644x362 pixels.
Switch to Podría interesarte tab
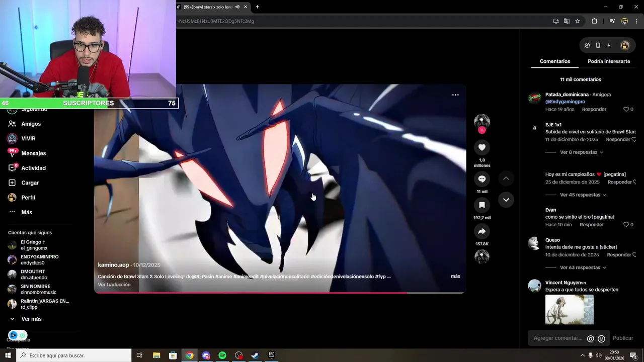click(609, 61)
